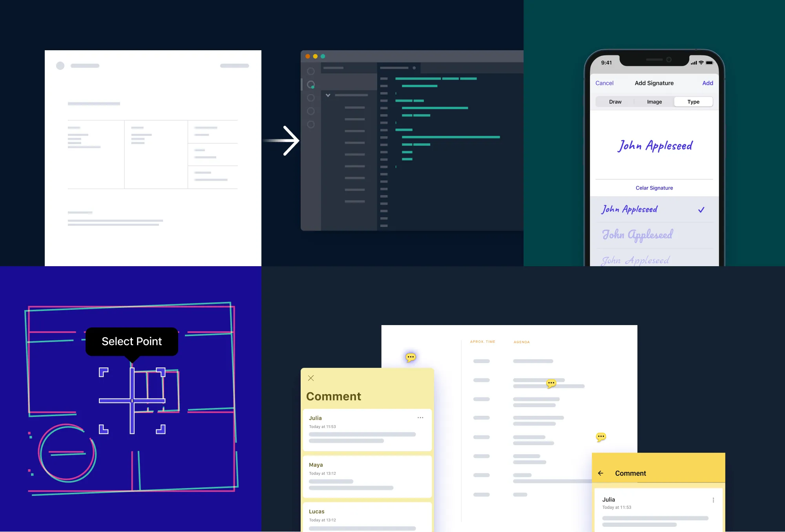Close the yellow Comment panel with X

[311, 378]
